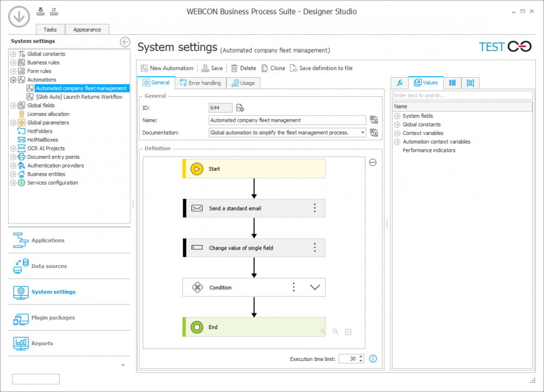
Task: Expand Global fields tree node
Action: 13,105
